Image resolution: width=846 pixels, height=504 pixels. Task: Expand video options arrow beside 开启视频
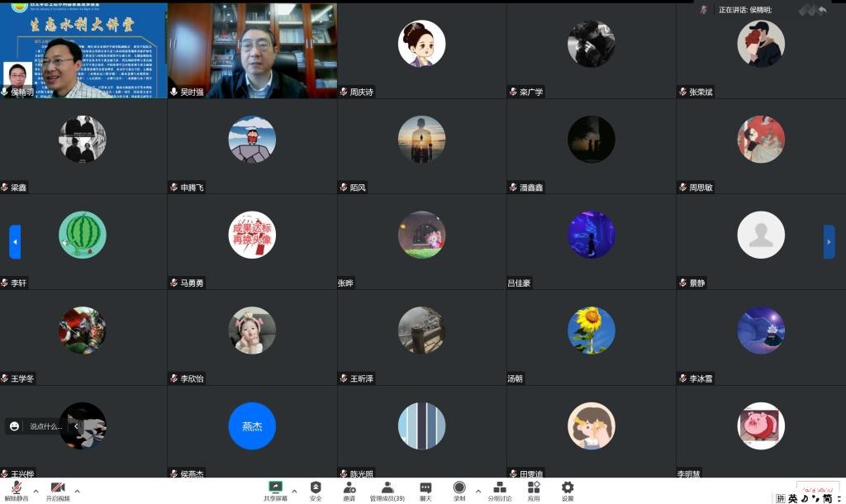(77, 491)
